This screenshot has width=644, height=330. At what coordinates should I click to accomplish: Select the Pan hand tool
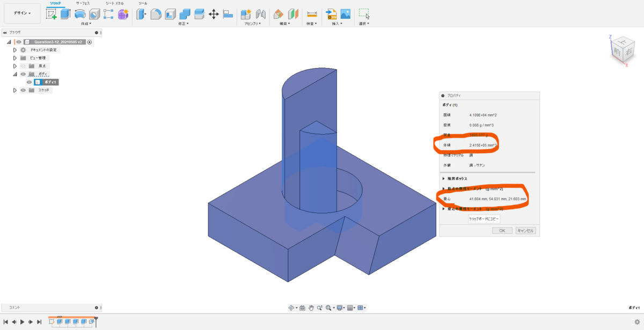click(x=311, y=307)
